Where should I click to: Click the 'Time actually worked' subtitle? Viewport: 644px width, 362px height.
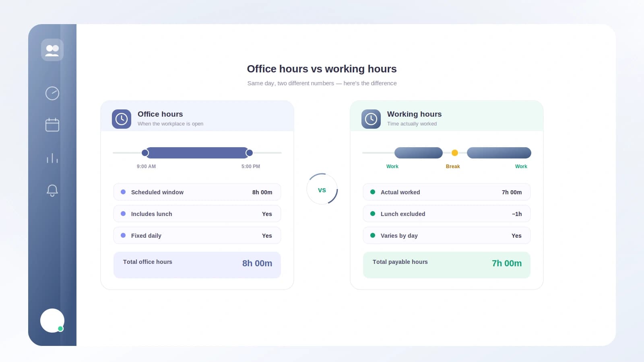click(x=412, y=124)
